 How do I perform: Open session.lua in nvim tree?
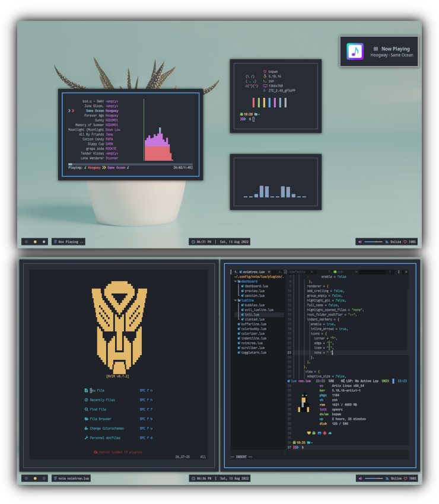click(255, 295)
